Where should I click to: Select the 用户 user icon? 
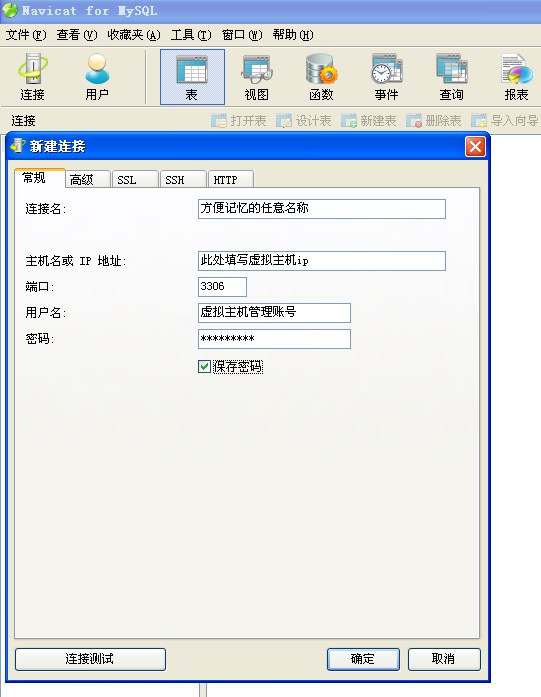point(97,77)
